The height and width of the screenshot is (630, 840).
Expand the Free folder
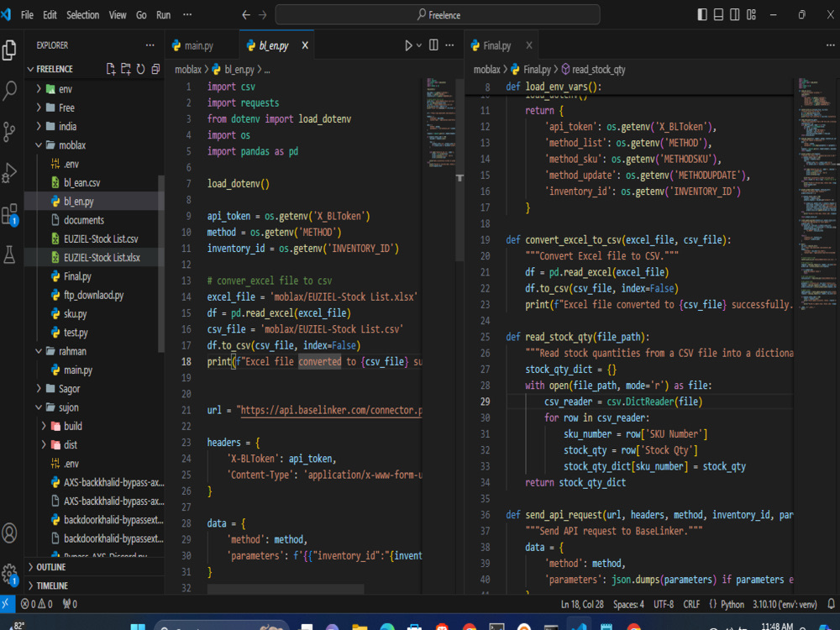pyautogui.click(x=39, y=108)
